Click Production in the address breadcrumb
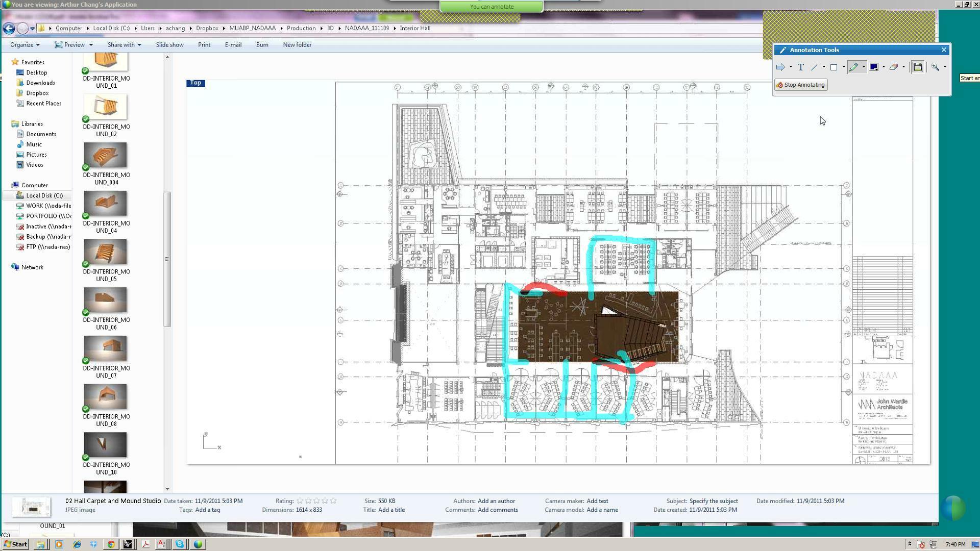 coord(301,28)
